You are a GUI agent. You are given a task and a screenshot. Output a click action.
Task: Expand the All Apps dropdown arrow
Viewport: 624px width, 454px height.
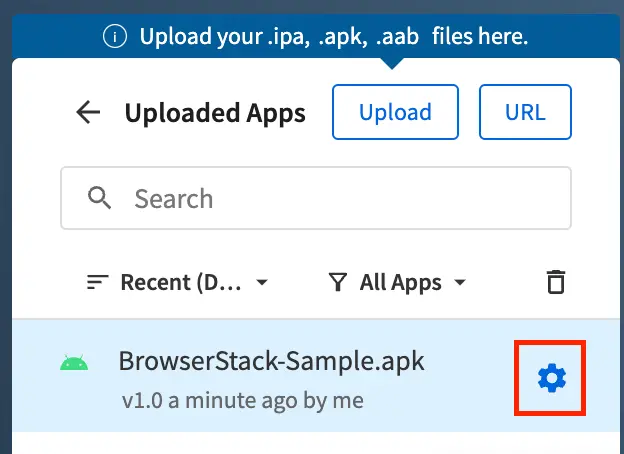[x=460, y=283]
